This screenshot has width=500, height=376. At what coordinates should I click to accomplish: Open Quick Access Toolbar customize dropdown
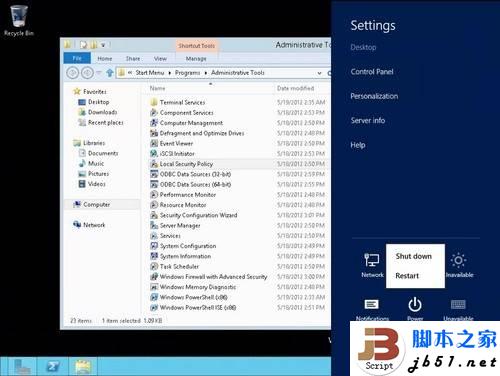point(103,45)
